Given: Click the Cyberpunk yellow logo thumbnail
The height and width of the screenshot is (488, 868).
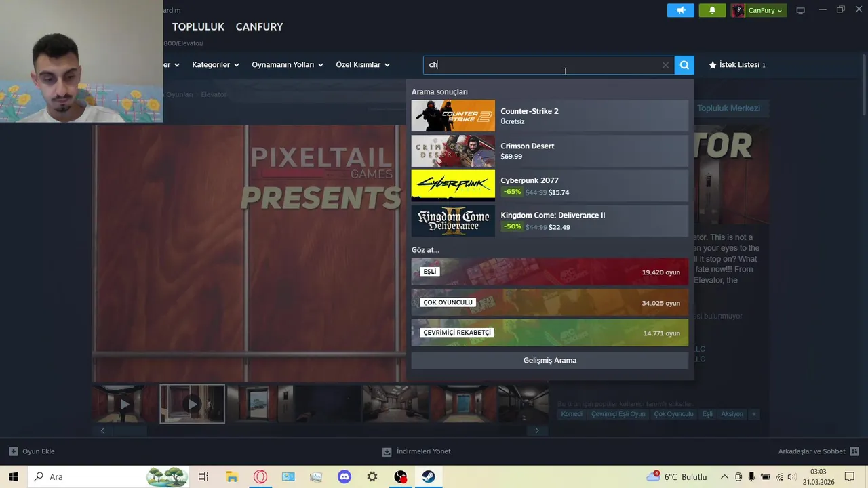Looking at the screenshot, I should pos(453,186).
